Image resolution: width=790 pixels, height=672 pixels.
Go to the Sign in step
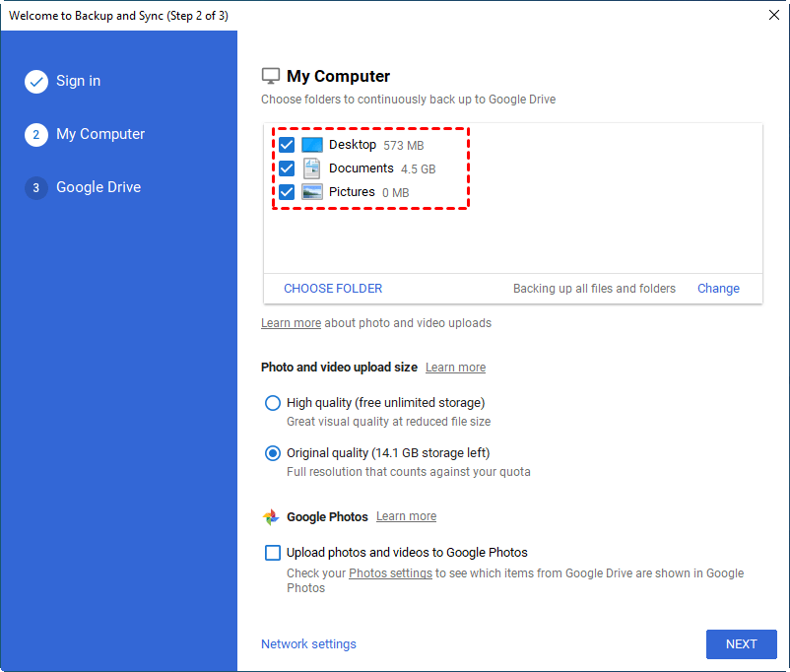pos(78,81)
